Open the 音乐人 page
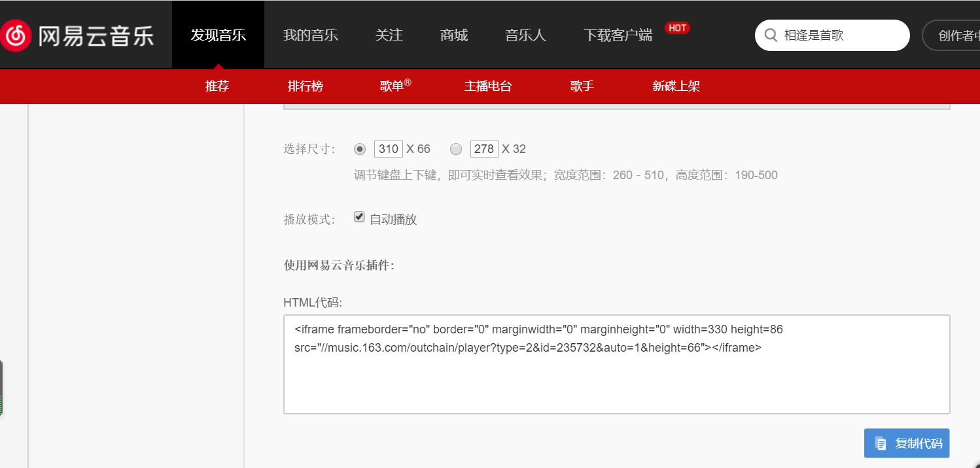This screenshot has height=468, width=980. tap(525, 35)
